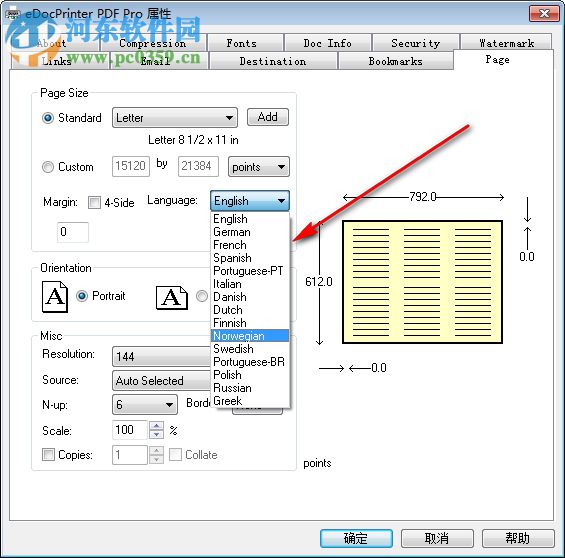This screenshot has height=558, width=565.
Task: Switch to the Doc Info tab
Action: [328, 43]
